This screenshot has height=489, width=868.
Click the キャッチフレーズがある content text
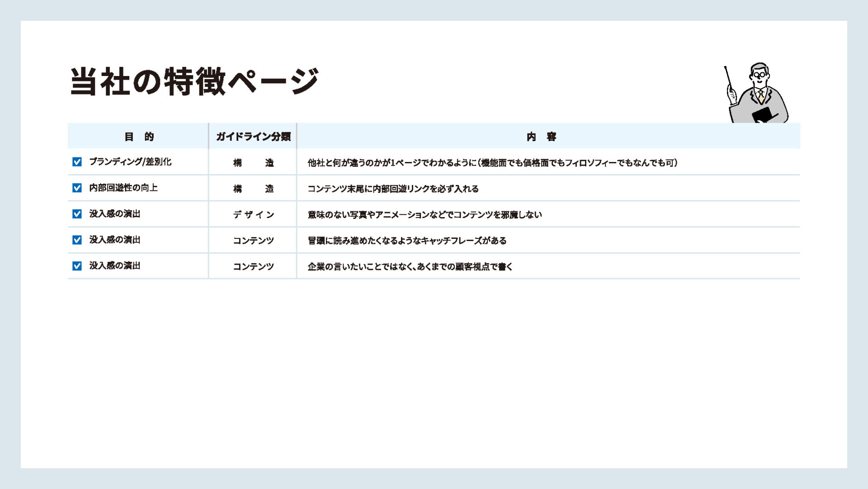[x=407, y=241]
